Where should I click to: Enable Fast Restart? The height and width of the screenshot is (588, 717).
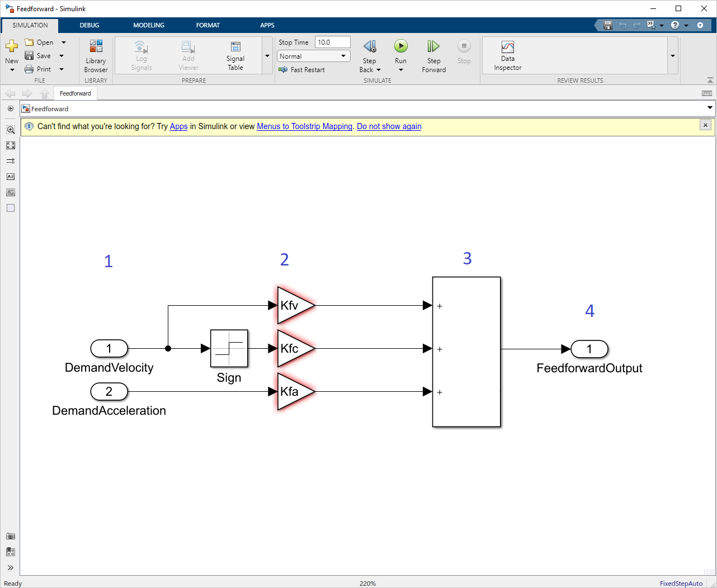301,70
